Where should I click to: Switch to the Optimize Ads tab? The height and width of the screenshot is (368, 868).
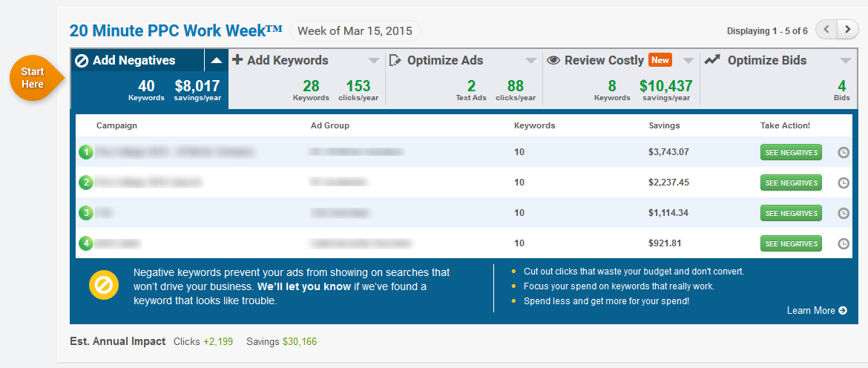point(444,61)
